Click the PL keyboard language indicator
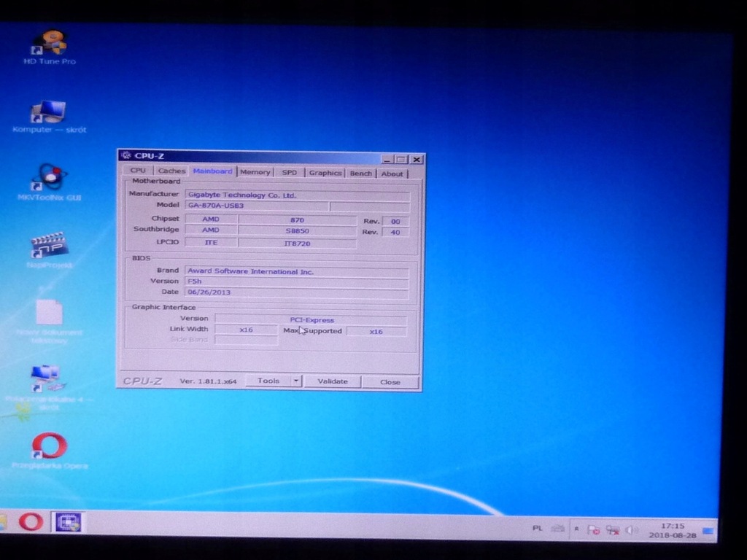 click(538, 528)
